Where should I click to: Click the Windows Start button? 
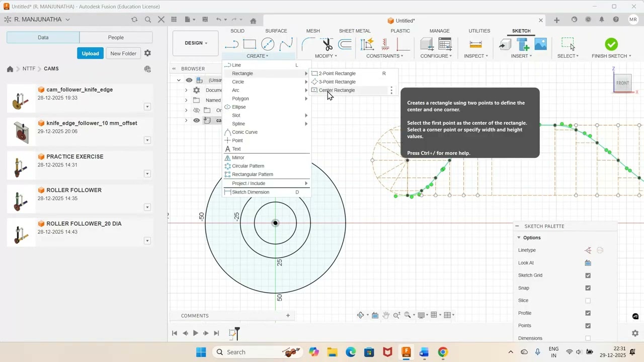click(x=201, y=352)
